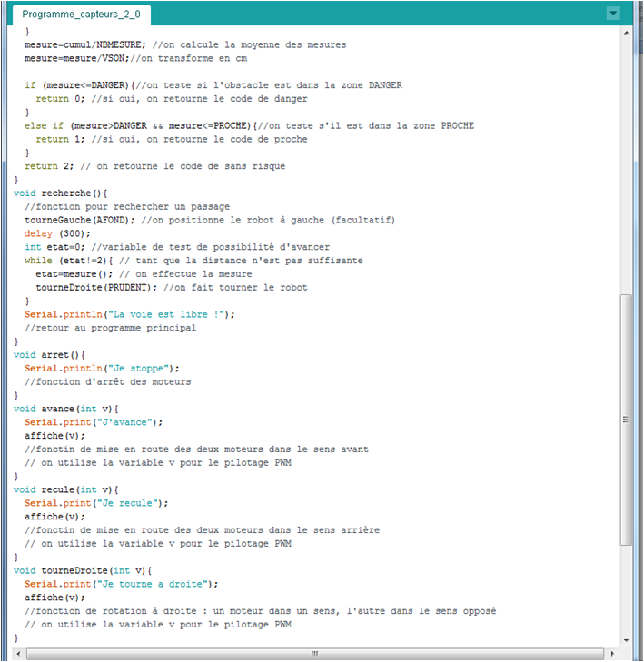Click the horizontal scrollbar thumb
Screen dimensions: 644x662
(x=315, y=654)
